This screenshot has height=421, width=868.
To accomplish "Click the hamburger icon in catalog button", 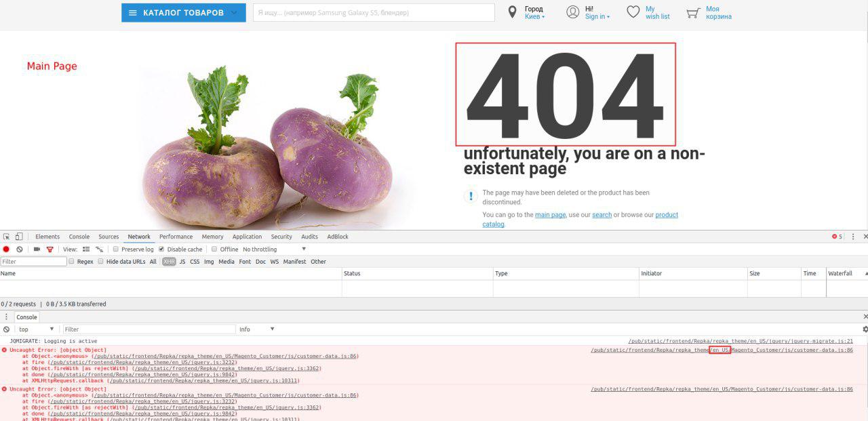I will [x=133, y=13].
